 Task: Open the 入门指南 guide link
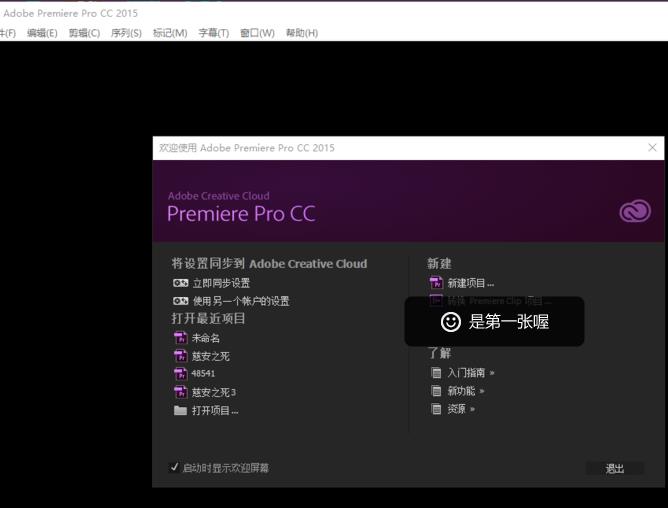(x=466, y=373)
